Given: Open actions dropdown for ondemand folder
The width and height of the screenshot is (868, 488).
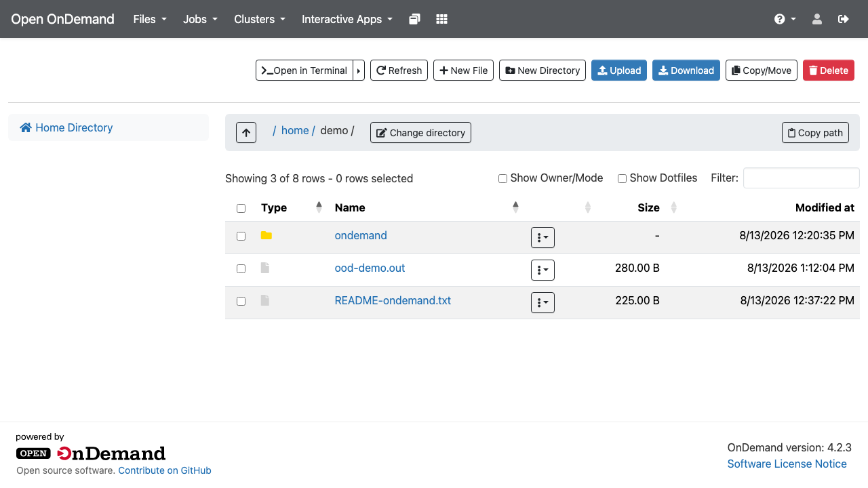Looking at the screenshot, I should tap(542, 237).
